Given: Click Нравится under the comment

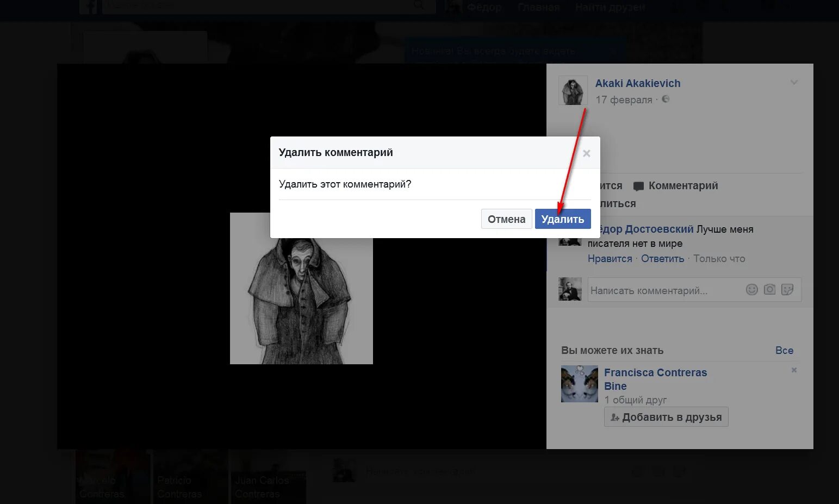Looking at the screenshot, I should (x=610, y=259).
